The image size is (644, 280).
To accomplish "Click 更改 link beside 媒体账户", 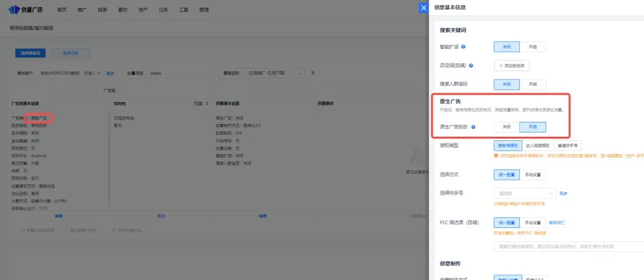I will tap(110, 73).
